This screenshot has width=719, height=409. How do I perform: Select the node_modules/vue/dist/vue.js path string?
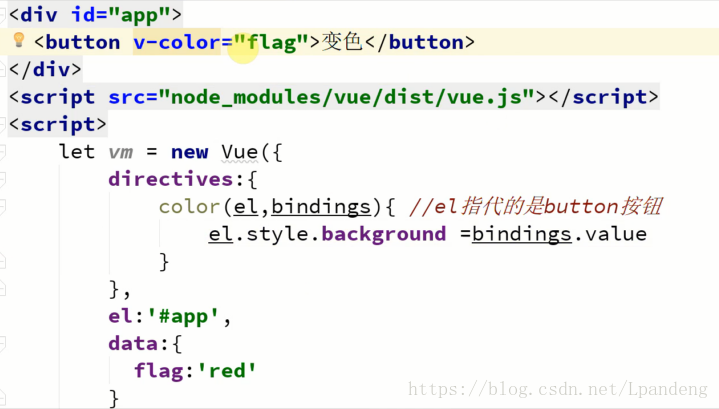[346, 97]
